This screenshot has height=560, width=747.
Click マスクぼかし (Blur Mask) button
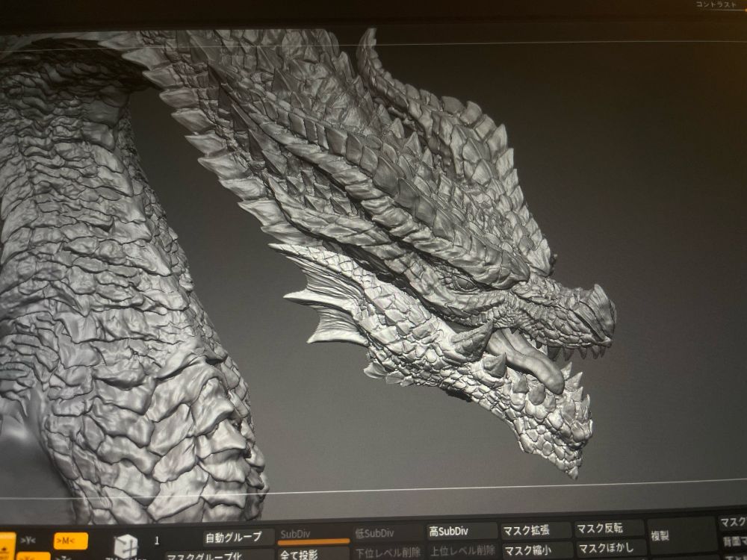point(610,548)
